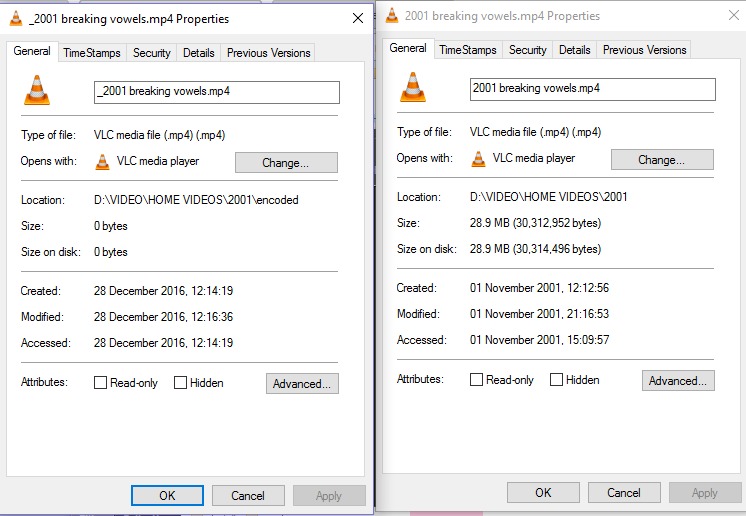Click VLC cone title icon in right Properties window
The image size is (746, 516).
[392, 16]
